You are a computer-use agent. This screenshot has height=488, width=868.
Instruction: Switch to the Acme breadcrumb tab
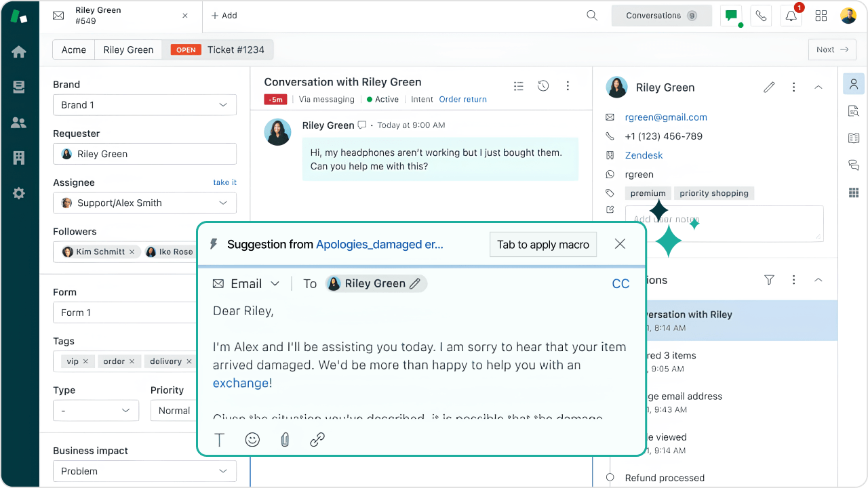pos(73,49)
